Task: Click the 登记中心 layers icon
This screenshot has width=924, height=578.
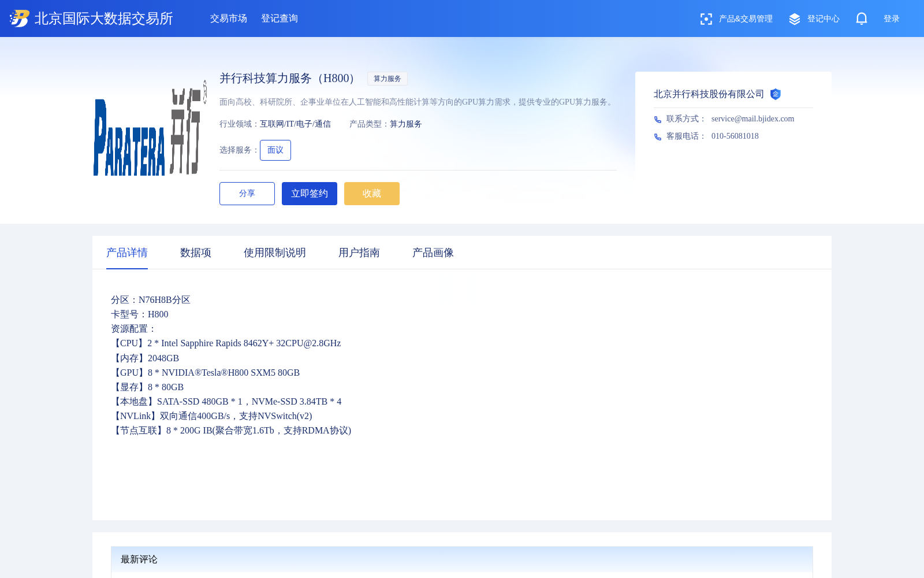Action: (x=795, y=19)
